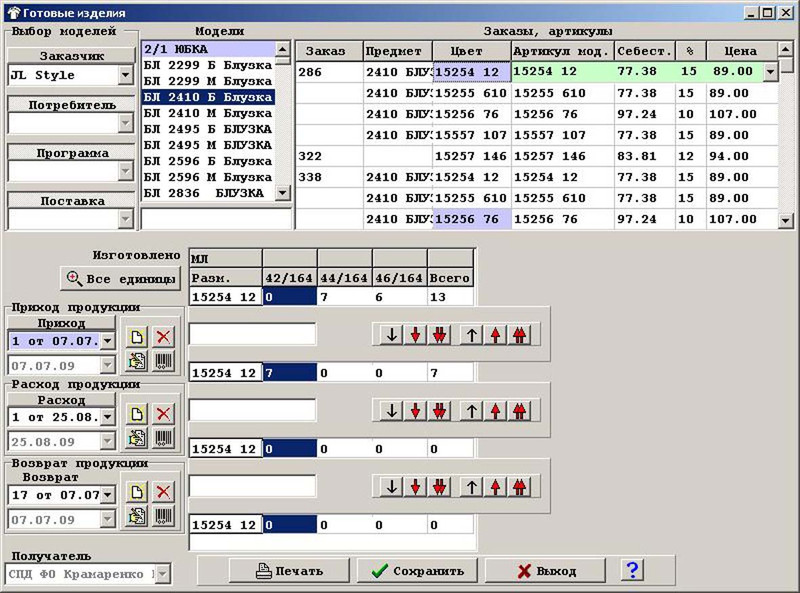Click the double red up arrow in the Расход row
Image resolution: width=800 pixels, height=593 pixels.
click(519, 411)
